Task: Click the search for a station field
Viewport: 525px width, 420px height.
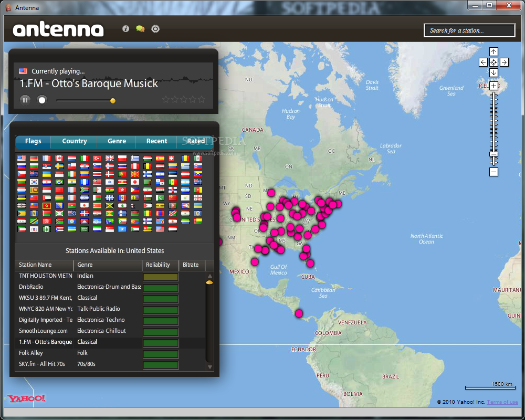Action: [469, 30]
